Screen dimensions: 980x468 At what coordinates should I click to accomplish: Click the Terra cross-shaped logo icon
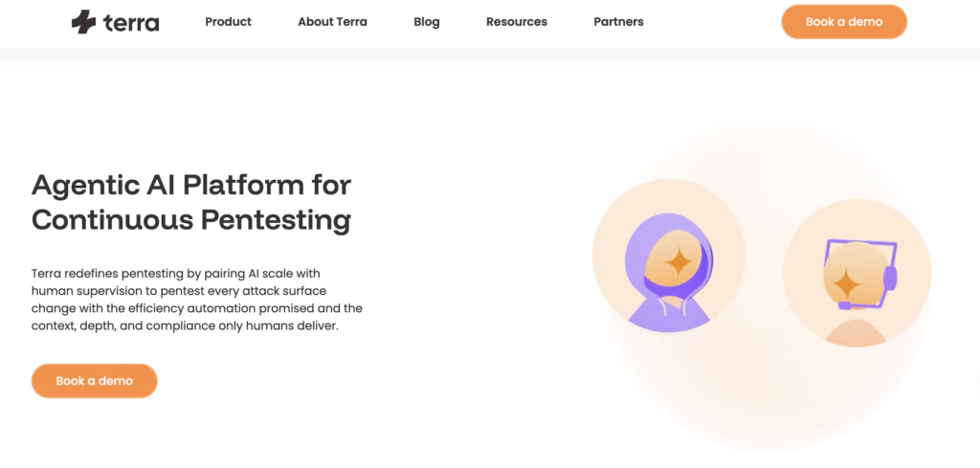pos(84,21)
